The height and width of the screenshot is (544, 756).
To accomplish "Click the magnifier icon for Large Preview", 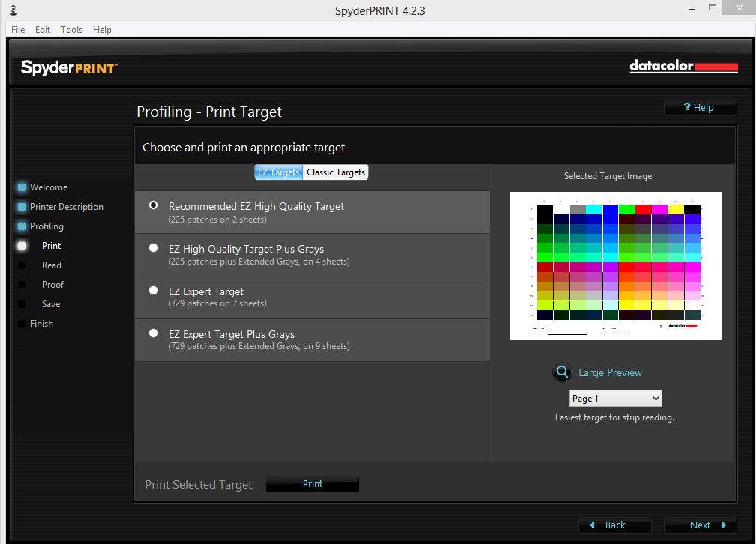I will pyautogui.click(x=562, y=372).
